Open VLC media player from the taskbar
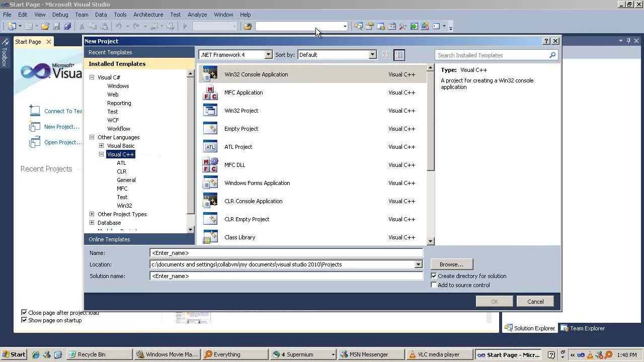644x362 pixels. coord(439,354)
